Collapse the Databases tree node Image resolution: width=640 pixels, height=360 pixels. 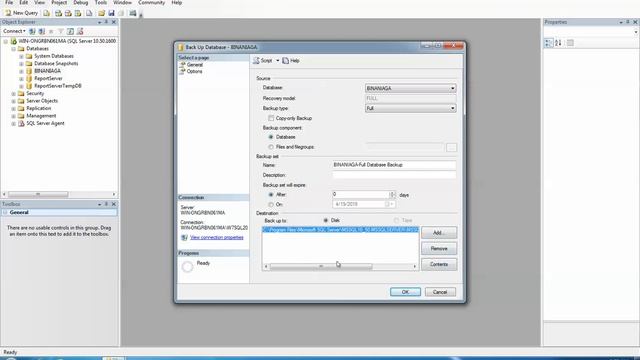[x=13, y=49]
